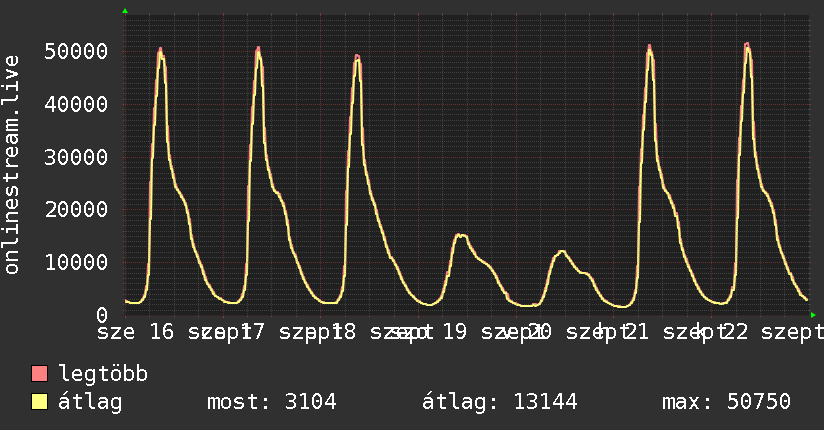Click the onlinestream.live vertical axis title
The width and height of the screenshot is (824, 430).
(11, 165)
